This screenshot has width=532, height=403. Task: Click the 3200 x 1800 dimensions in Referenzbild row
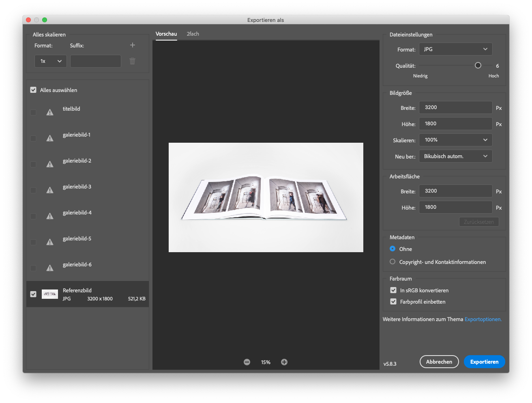pos(100,299)
